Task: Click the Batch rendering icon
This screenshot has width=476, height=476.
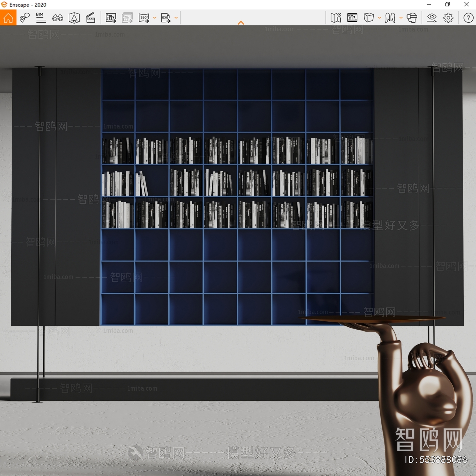Action: pyautogui.click(x=127, y=18)
